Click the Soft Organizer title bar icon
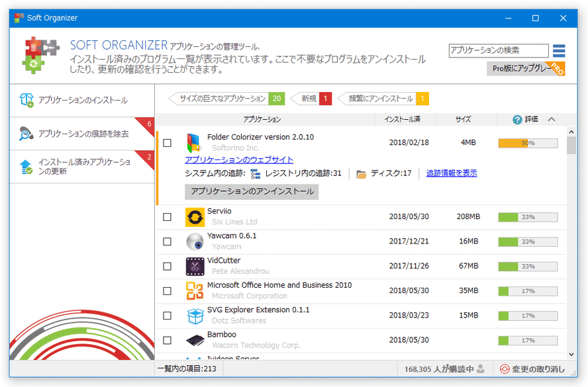The width and height of the screenshot is (588, 387). tap(19, 18)
